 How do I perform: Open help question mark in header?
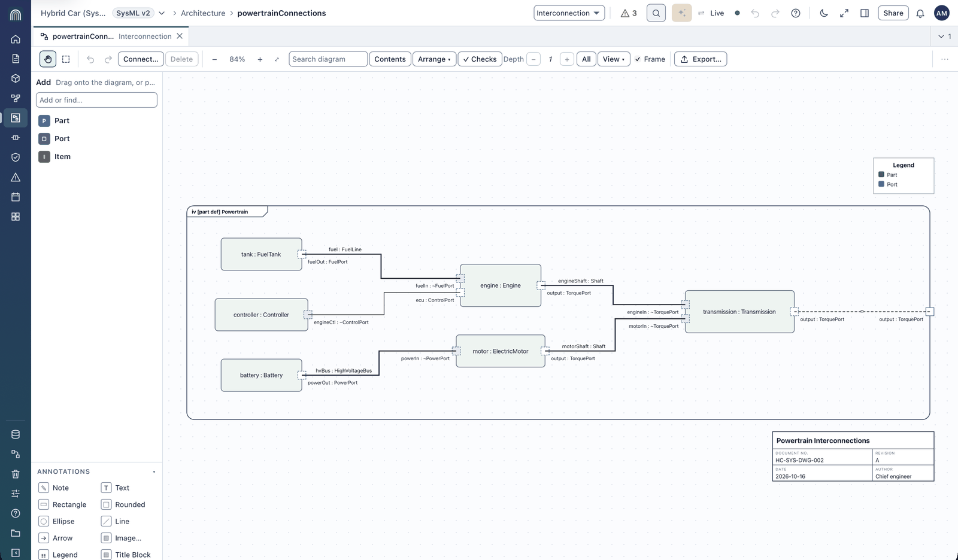(x=796, y=13)
